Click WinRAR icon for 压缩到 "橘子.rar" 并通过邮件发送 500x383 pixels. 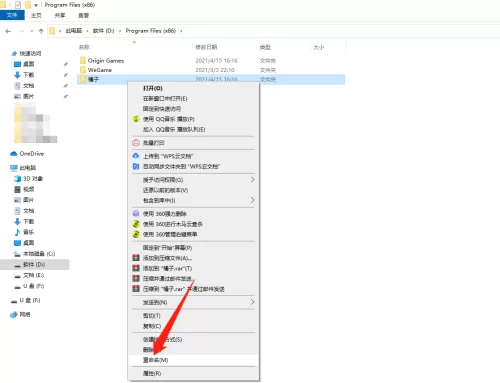(x=136, y=289)
